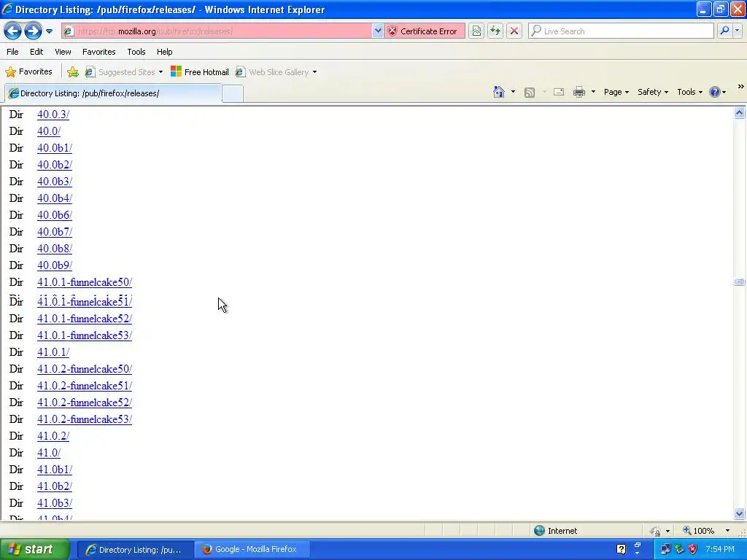The image size is (747, 560).
Task: Switch to Directory Listing taskbar button
Action: click(x=135, y=550)
